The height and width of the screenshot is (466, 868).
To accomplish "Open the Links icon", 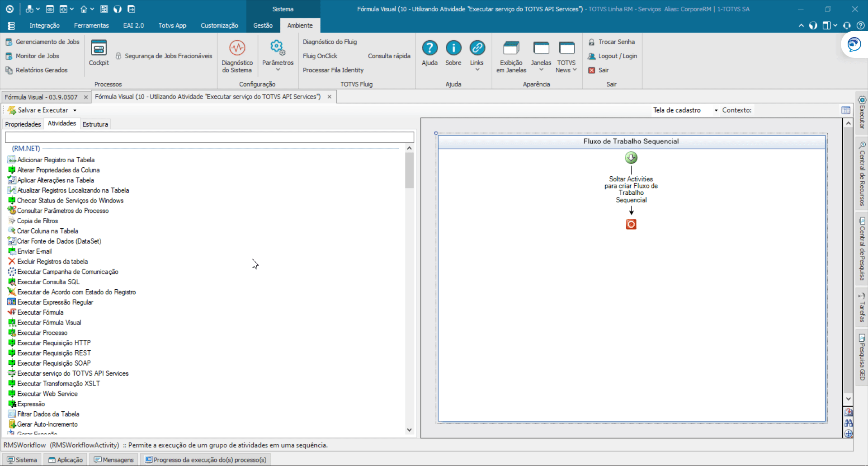I will 476,48.
